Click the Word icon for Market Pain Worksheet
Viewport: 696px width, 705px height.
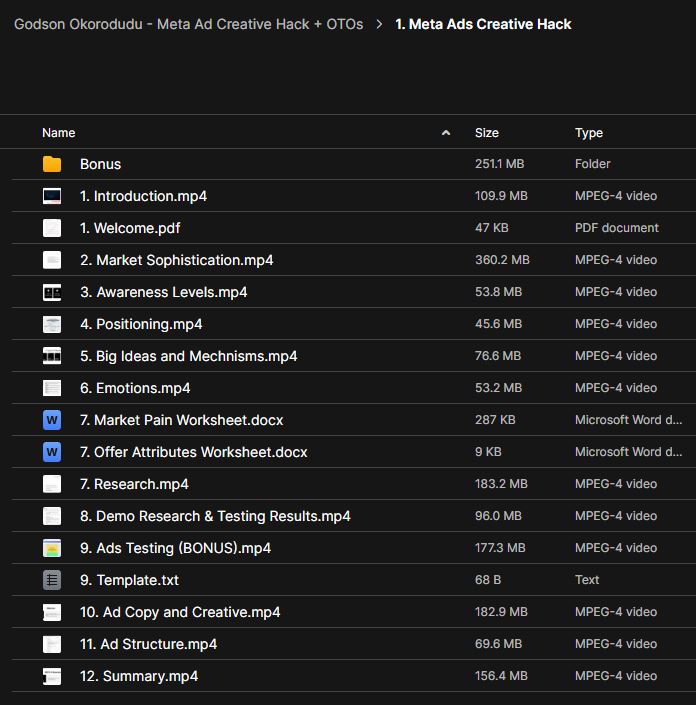point(52,420)
